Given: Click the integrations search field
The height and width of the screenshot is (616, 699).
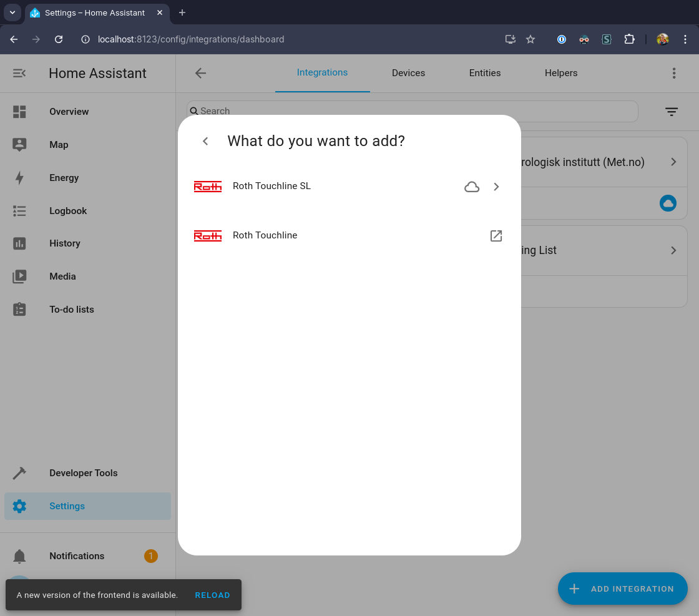Looking at the screenshot, I should (412, 111).
